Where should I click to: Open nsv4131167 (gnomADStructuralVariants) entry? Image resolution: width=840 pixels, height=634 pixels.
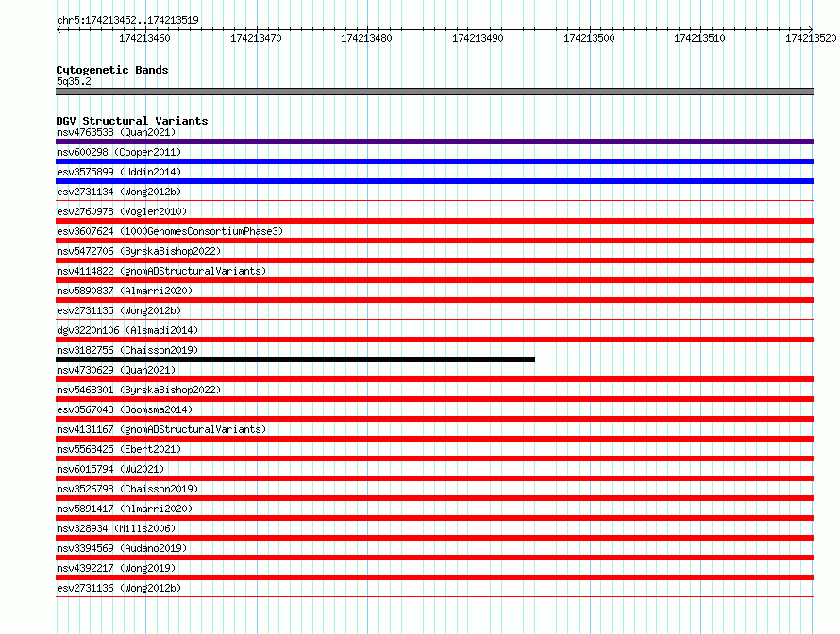click(161, 429)
